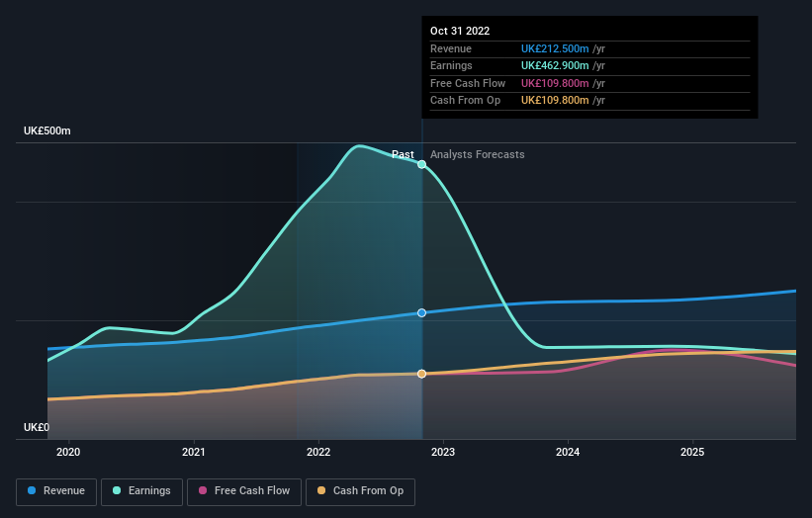Screen dimensions: 812x518
Task: Toggle the Cash From Op legend button
Action: click(360, 491)
